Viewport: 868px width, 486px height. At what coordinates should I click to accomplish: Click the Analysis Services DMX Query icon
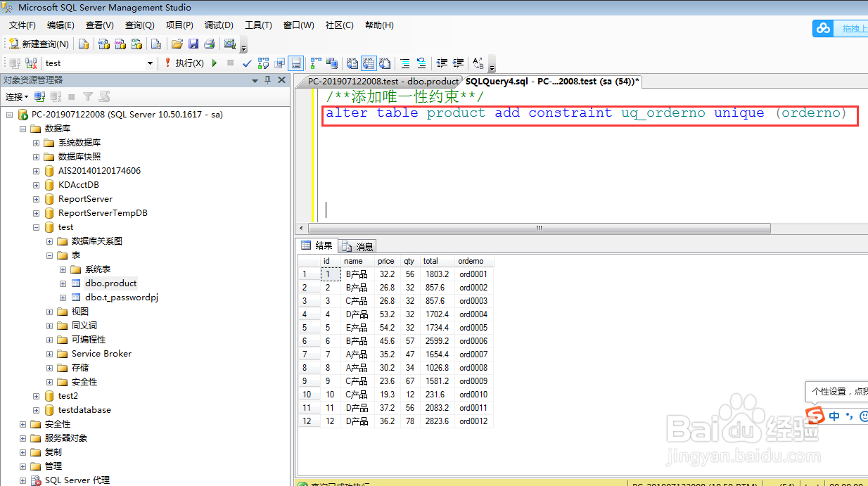coord(120,44)
